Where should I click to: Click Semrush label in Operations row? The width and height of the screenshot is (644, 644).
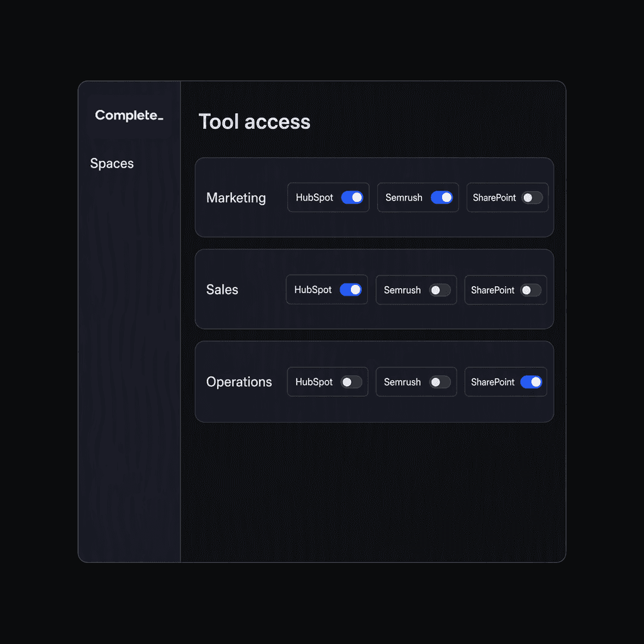(402, 382)
